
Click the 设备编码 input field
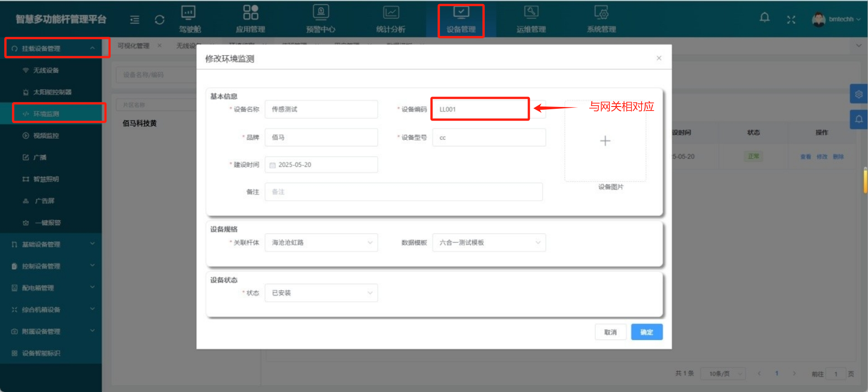pyautogui.click(x=480, y=109)
